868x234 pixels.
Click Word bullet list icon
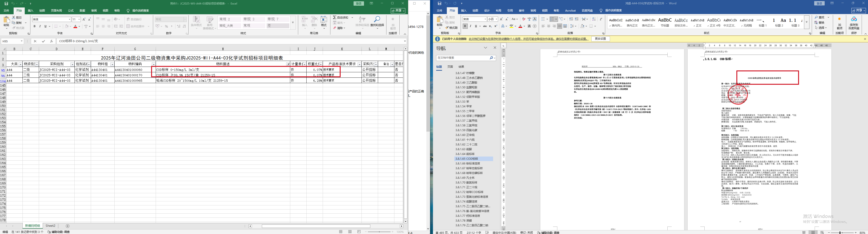tap(543, 19)
